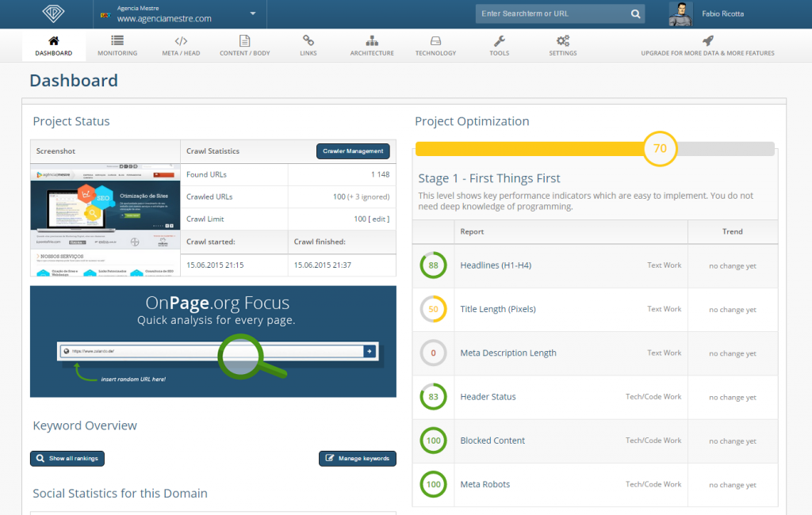Expand the agenciamestre.com project dropdown

252,14
